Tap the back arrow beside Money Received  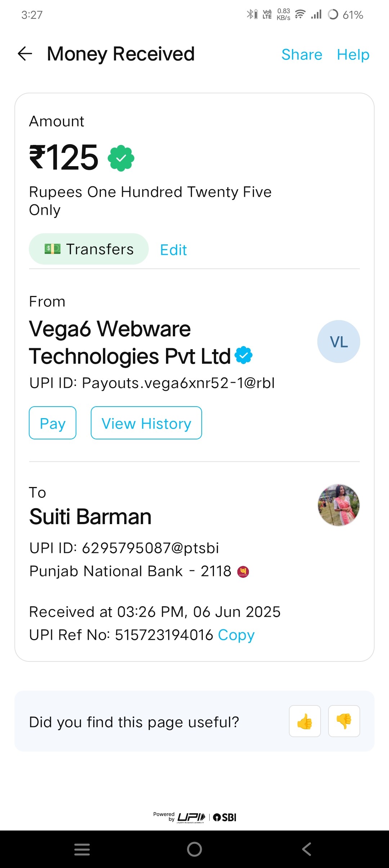[25, 54]
